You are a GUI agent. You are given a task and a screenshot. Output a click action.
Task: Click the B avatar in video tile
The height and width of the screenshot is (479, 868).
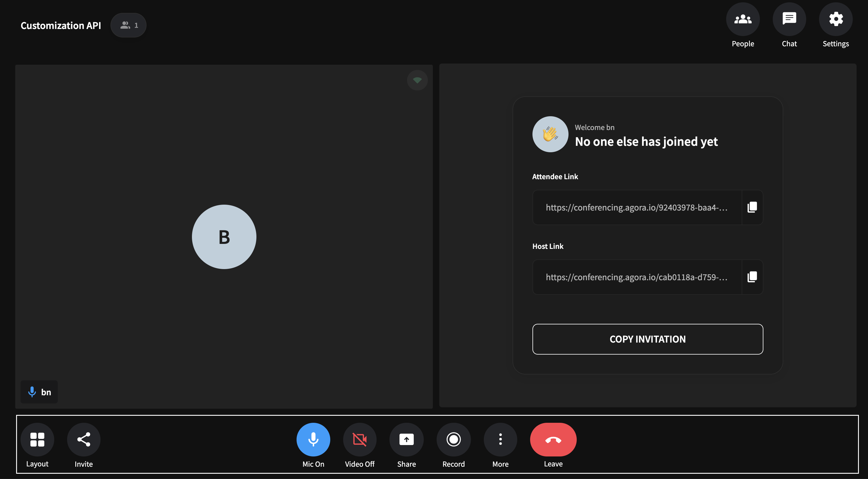tap(224, 237)
